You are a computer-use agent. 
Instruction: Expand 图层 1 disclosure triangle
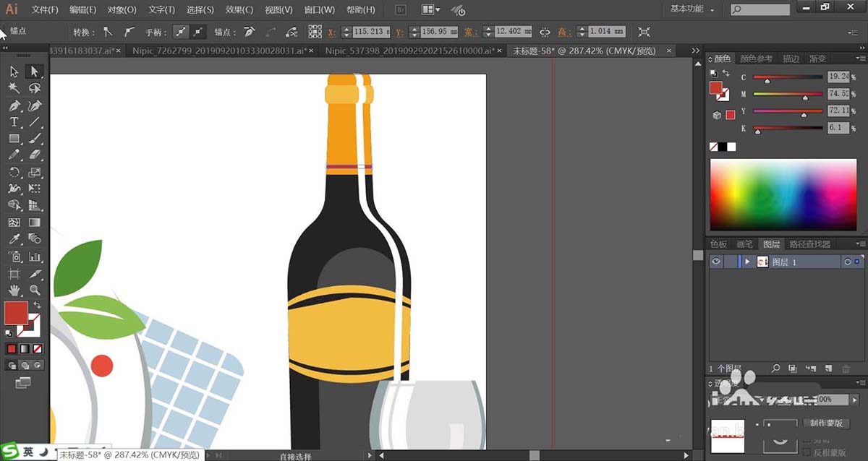point(747,262)
